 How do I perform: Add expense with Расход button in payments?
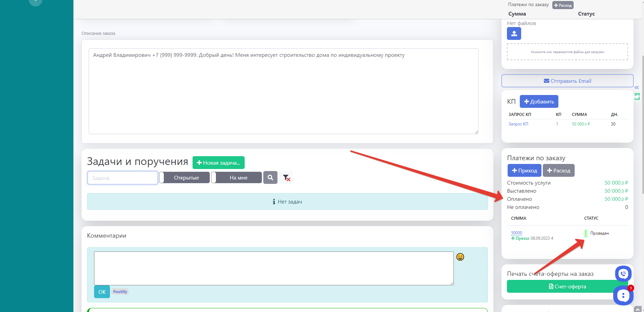click(558, 170)
